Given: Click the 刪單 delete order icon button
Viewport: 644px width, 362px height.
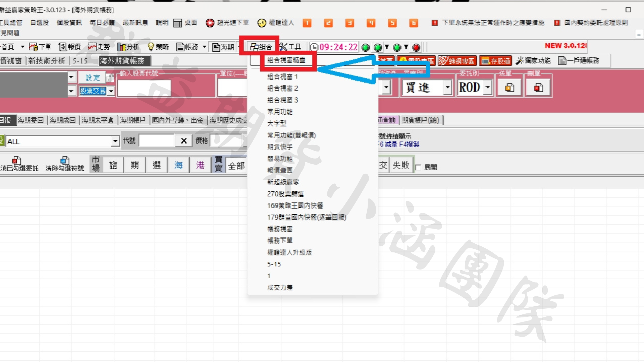Looking at the screenshot, I should tap(538, 88).
